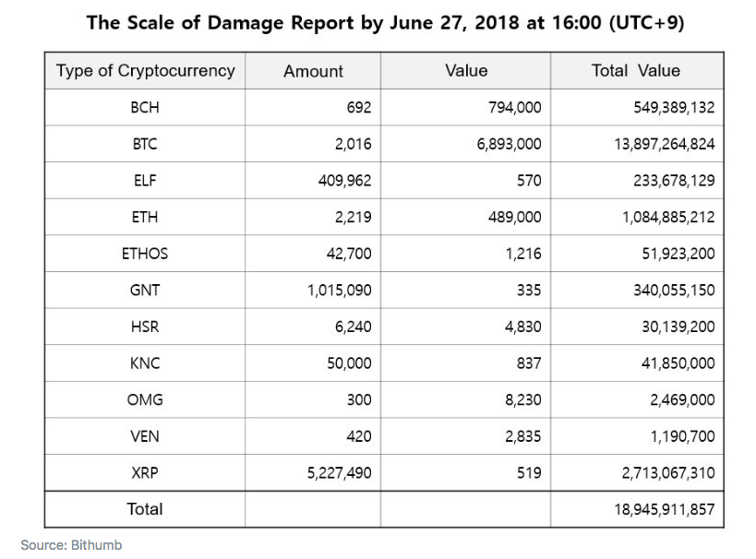Select the VEN row label
Viewport: 756px width, 559px height.
tap(145, 436)
